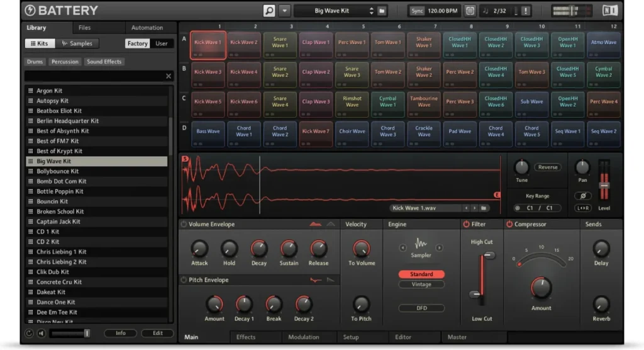The height and width of the screenshot is (350, 644).
Task: Select the Kits browser mode
Action: point(40,43)
